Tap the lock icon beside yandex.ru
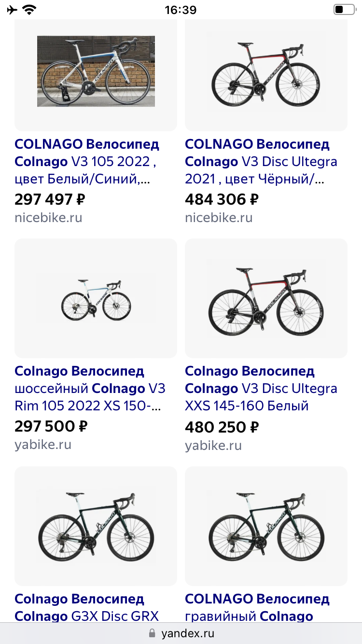The image size is (362, 644). [152, 633]
